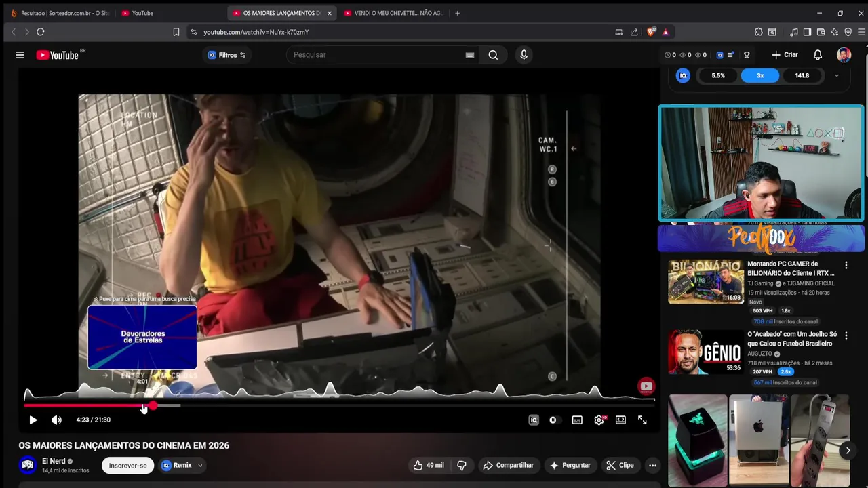Open the vidIQ trophy icon
The width and height of the screenshot is (868, 488).
click(x=747, y=55)
